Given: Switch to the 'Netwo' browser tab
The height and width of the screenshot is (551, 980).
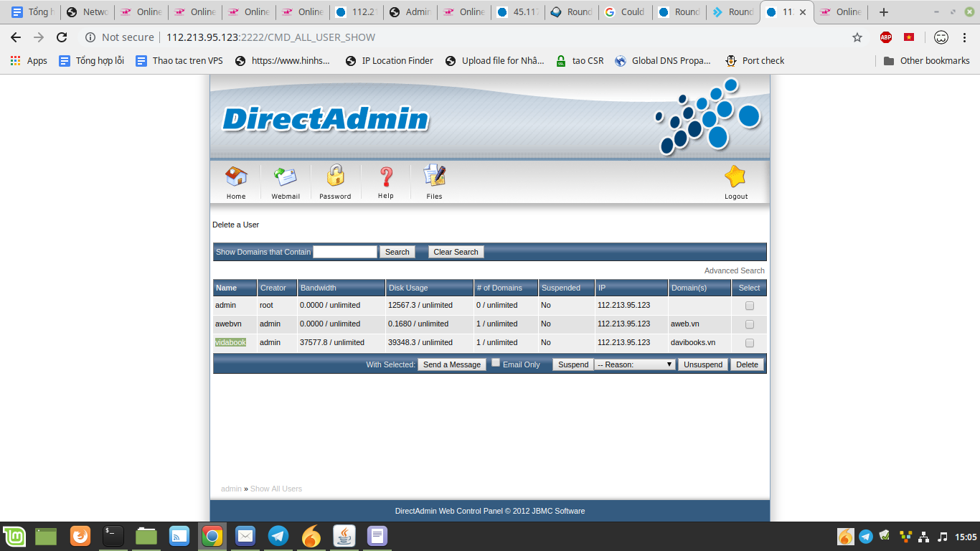Looking at the screenshot, I should click(86, 12).
